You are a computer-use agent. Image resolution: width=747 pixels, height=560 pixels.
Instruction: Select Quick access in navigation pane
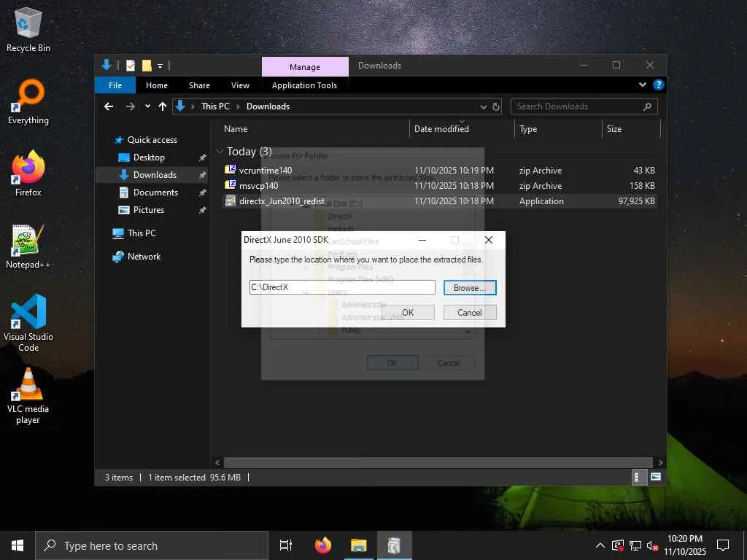click(x=152, y=140)
